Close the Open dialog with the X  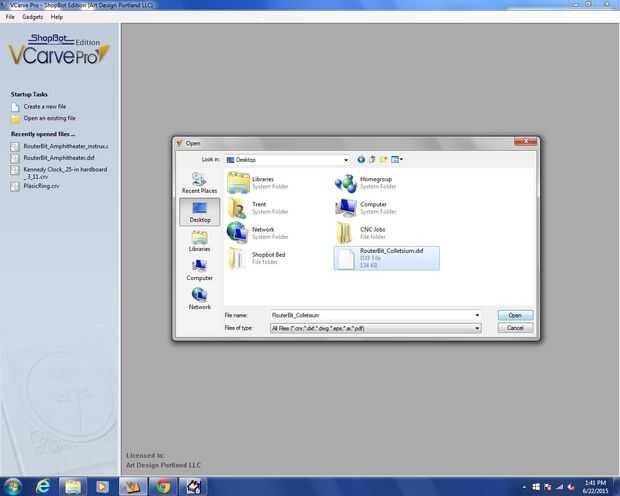tap(525, 141)
